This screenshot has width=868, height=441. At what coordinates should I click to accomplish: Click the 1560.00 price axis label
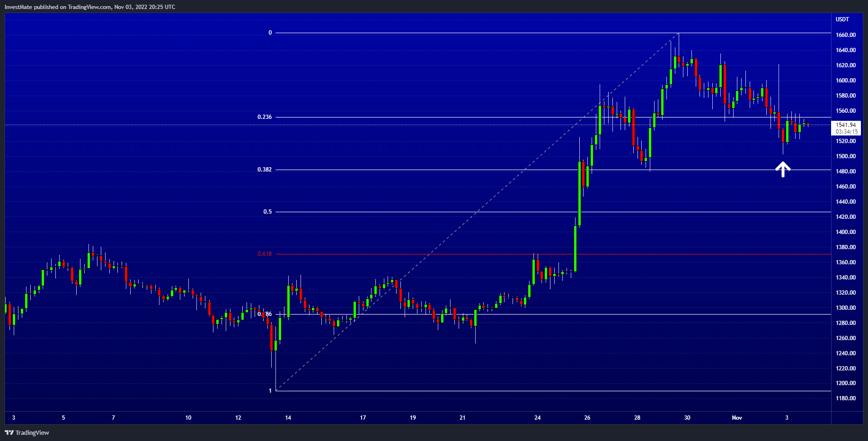(x=846, y=111)
